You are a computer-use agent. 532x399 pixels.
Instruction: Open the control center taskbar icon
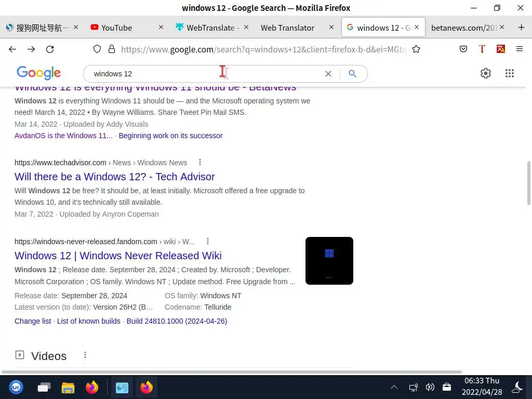(122, 387)
